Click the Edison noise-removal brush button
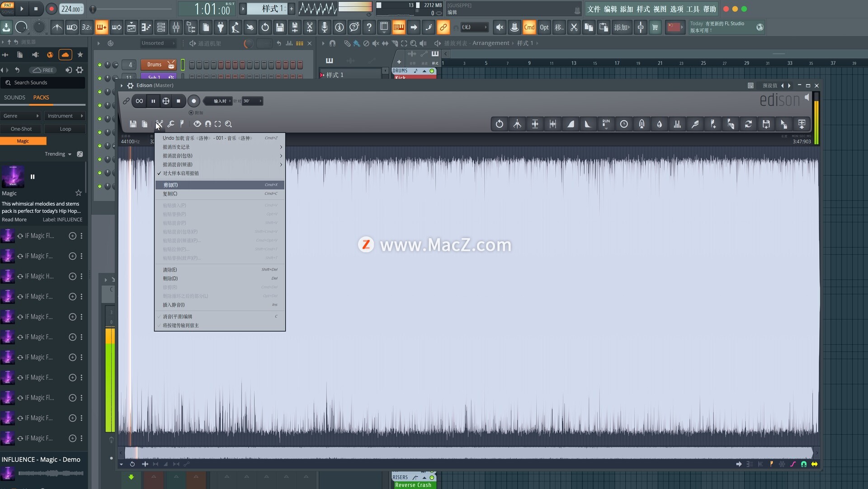Viewport: 868px width, 489px height. 695,124
